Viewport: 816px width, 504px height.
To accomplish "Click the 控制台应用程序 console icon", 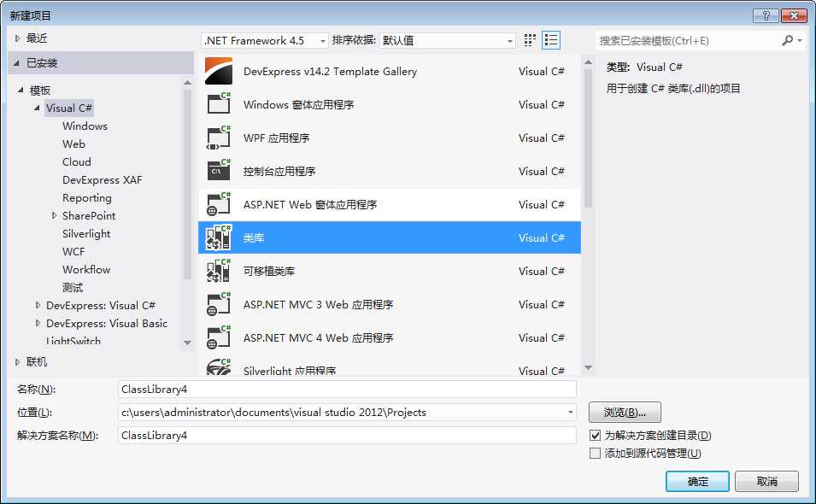I will click(219, 170).
